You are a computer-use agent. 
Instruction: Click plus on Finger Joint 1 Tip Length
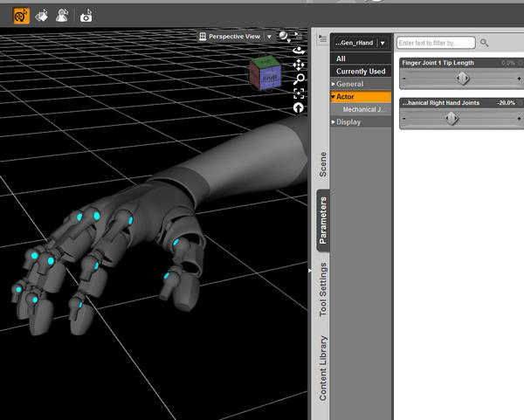pos(519,79)
